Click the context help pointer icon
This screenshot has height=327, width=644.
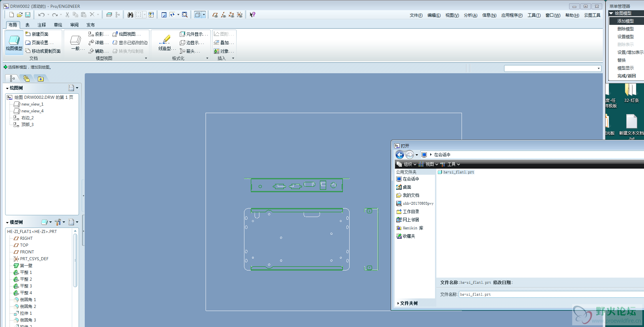pyautogui.click(x=253, y=15)
